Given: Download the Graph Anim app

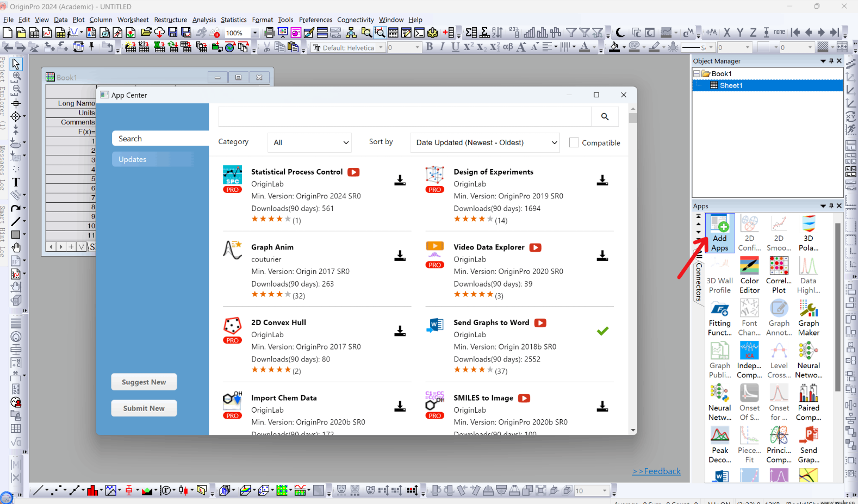Looking at the screenshot, I should pyautogui.click(x=400, y=256).
